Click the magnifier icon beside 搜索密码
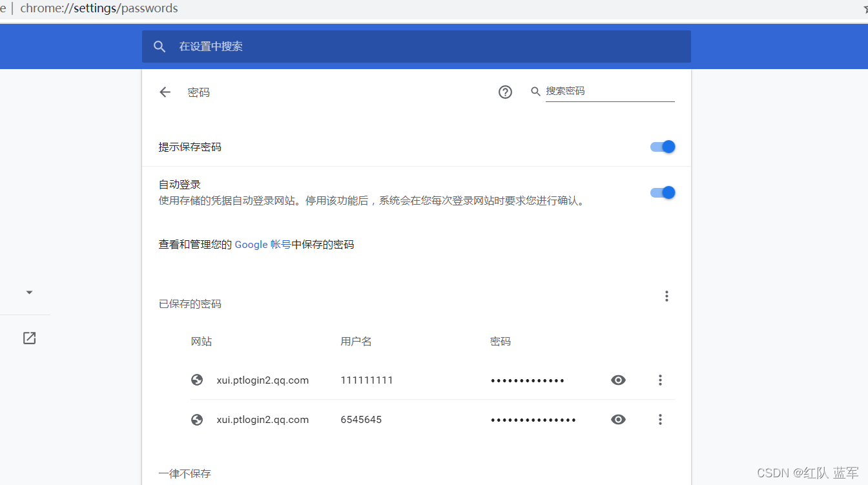868x485 pixels. [535, 92]
